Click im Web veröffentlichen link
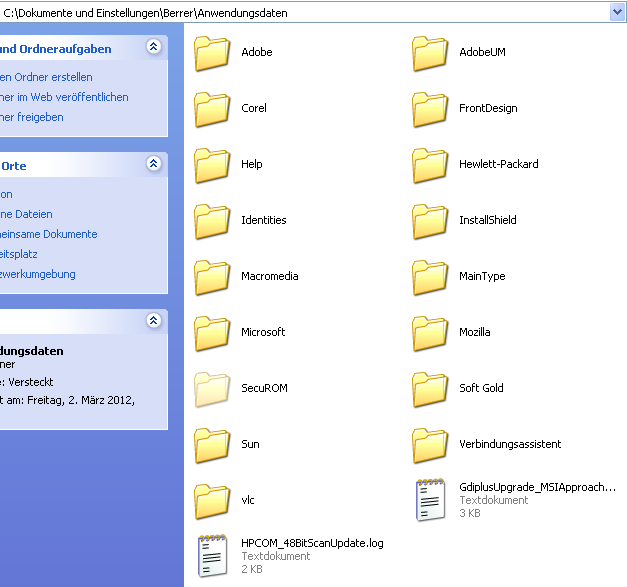 coord(64,97)
